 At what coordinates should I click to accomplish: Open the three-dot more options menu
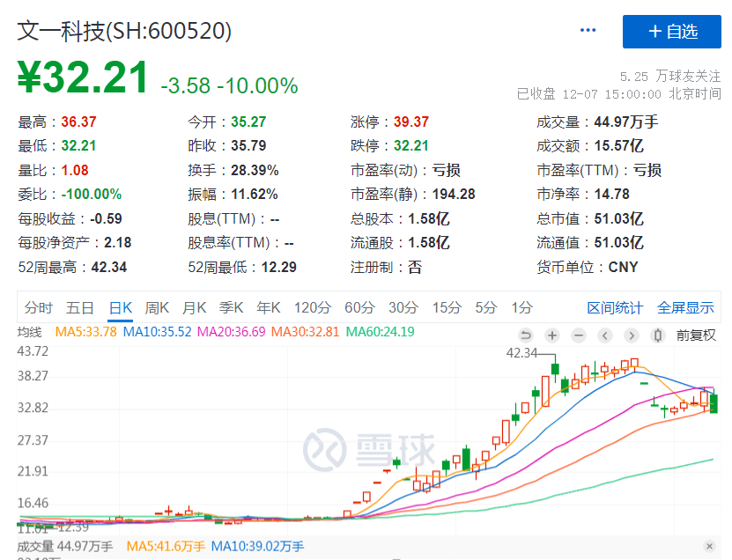(x=588, y=31)
